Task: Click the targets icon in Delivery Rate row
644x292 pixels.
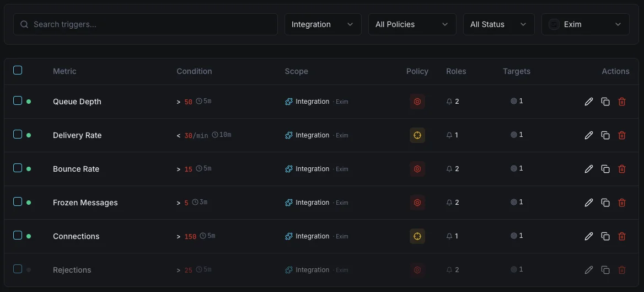Action: [x=514, y=135]
